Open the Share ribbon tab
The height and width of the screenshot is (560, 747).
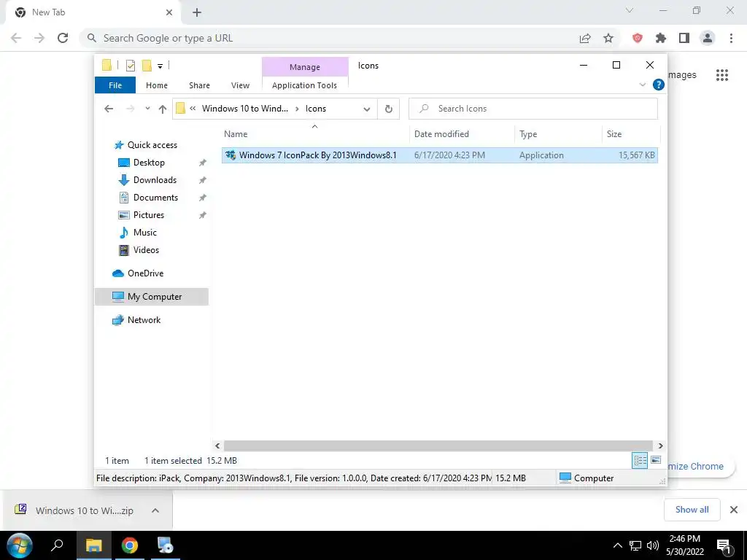click(199, 85)
